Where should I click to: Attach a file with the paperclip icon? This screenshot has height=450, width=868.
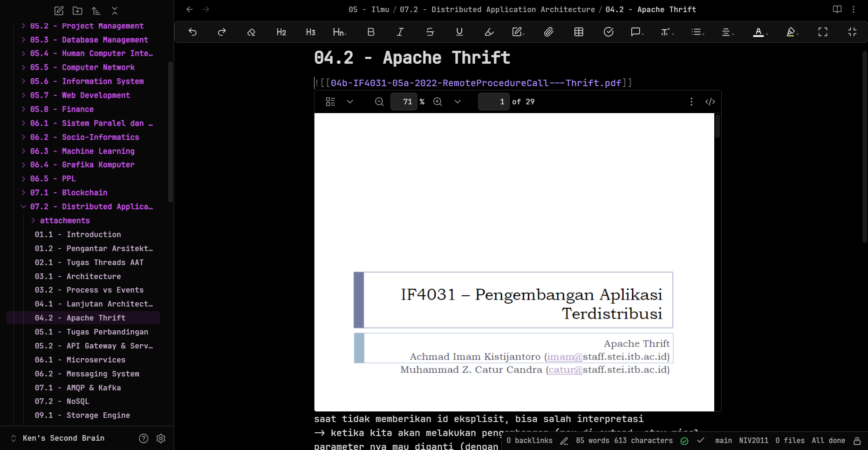coord(548,32)
